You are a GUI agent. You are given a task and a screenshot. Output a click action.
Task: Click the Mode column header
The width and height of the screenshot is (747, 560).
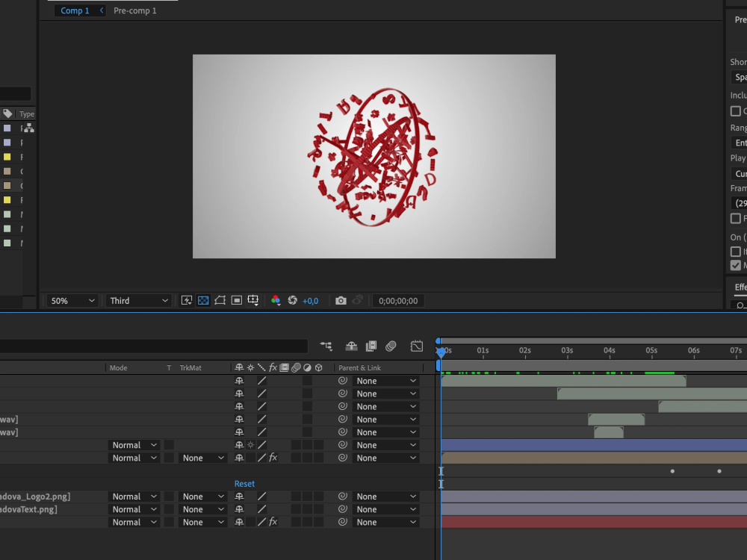pos(119,367)
